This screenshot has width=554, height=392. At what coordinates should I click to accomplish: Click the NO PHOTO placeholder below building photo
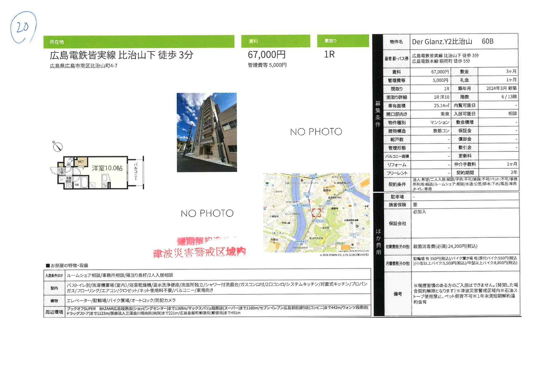pyautogui.click(x=207, y=213)
